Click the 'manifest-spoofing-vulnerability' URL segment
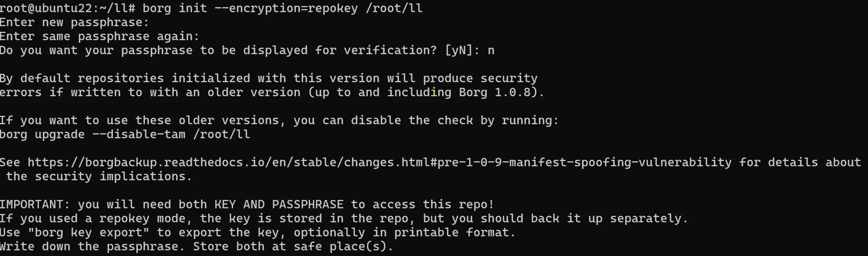This screenshot has height=256, width=868. click(x=620, y=162)
